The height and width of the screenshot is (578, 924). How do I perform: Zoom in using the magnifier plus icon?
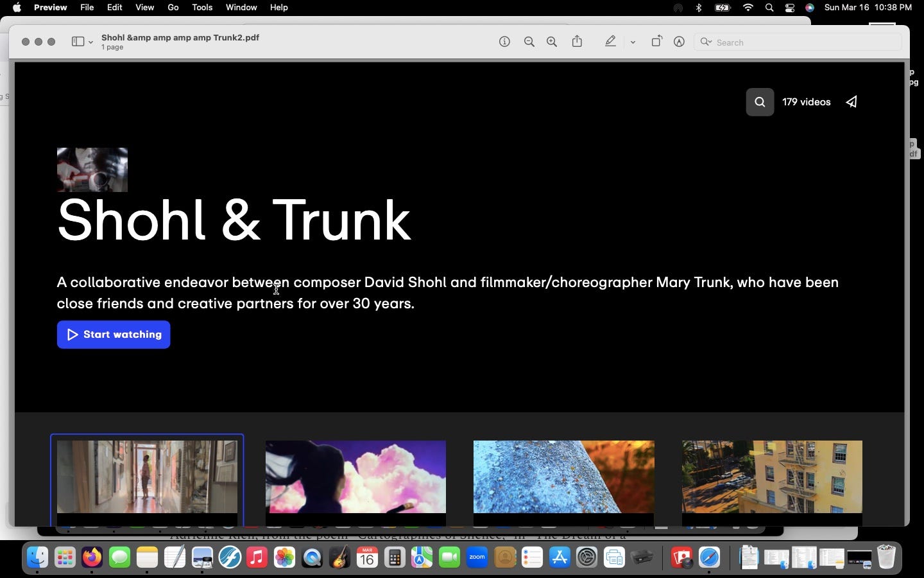pyautogui.click(x=552, y=42)
